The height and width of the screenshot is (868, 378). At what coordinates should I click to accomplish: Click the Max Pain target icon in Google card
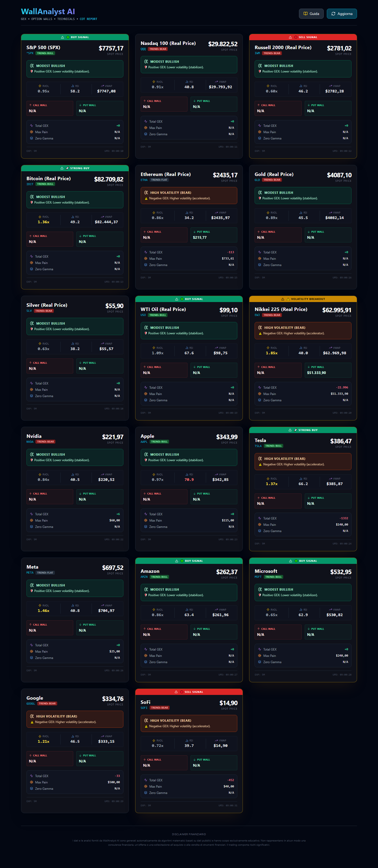click(x=31, y=782)
